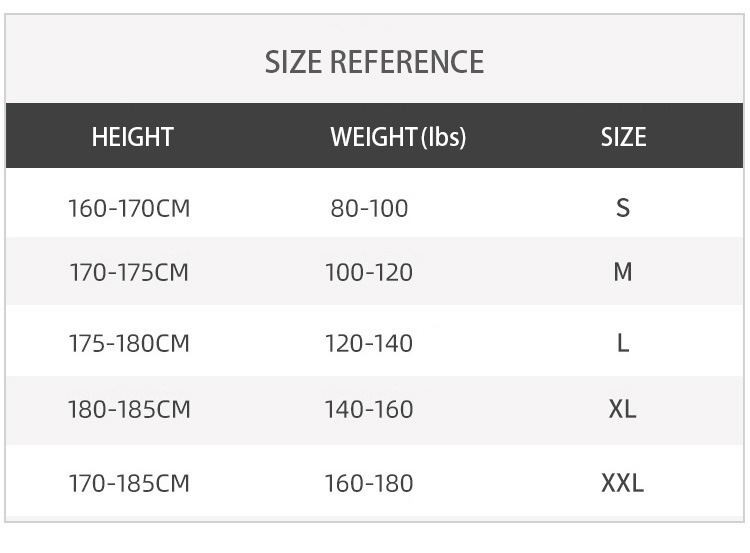Choose size M in the table

(623, 272)
